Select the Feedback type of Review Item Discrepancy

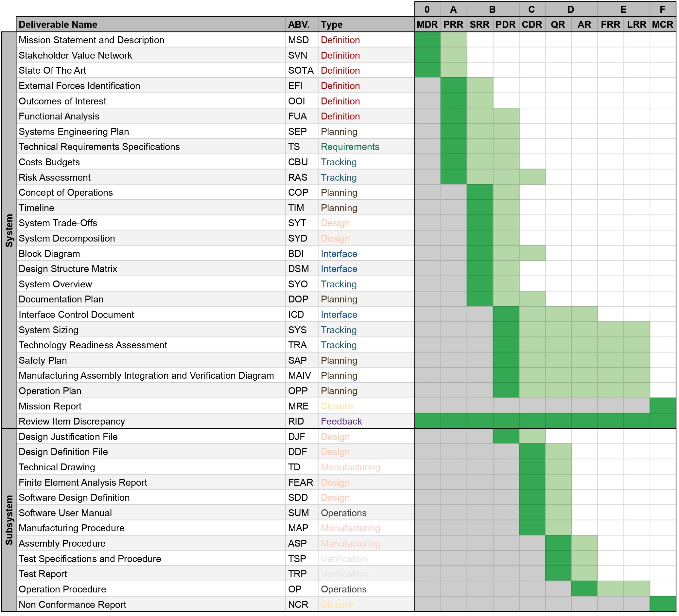(341, 422)
